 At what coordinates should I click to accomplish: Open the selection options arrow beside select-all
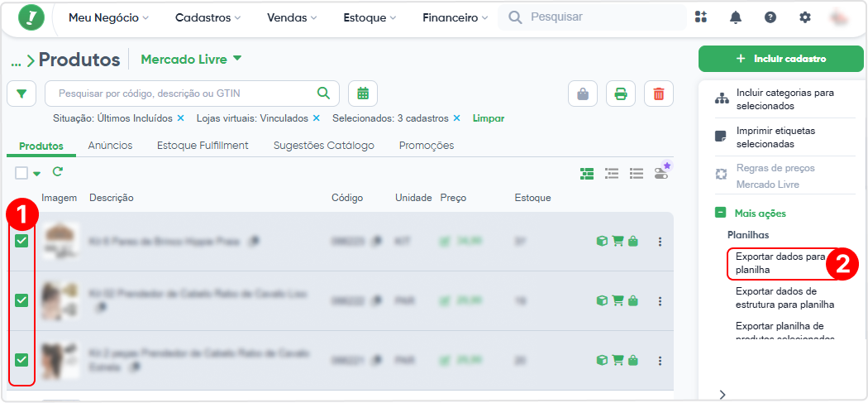click(37, 174)
